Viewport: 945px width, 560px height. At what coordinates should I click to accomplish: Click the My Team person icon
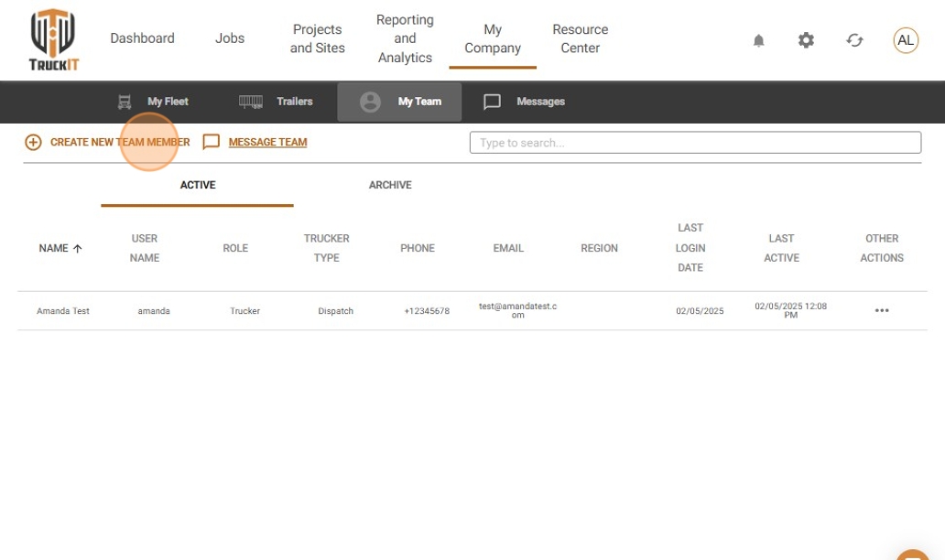[370, 102]
